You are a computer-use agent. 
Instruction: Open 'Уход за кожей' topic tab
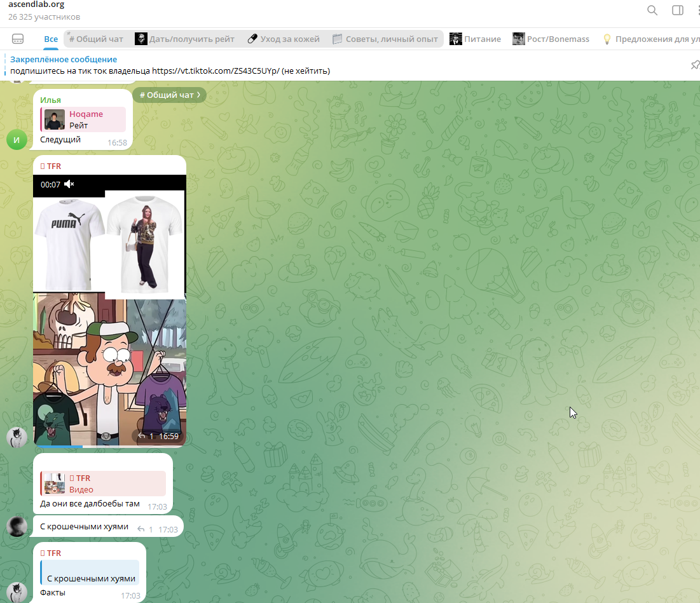(x=284, y=39)
